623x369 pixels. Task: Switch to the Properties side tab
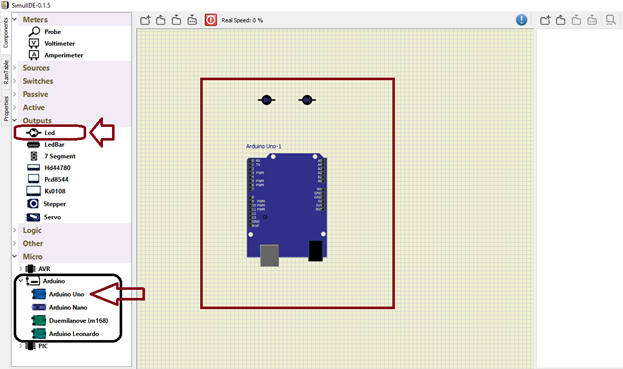(6, 108)
